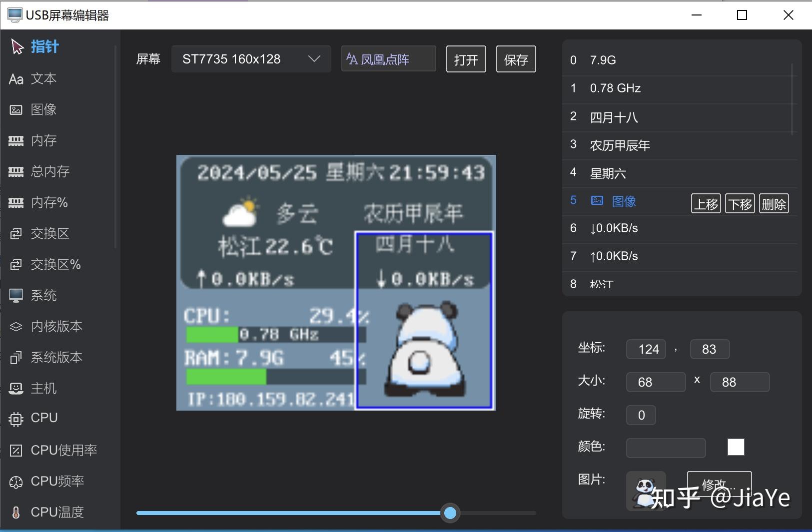Click the panda picture thumbnail

tap(646, 491)
